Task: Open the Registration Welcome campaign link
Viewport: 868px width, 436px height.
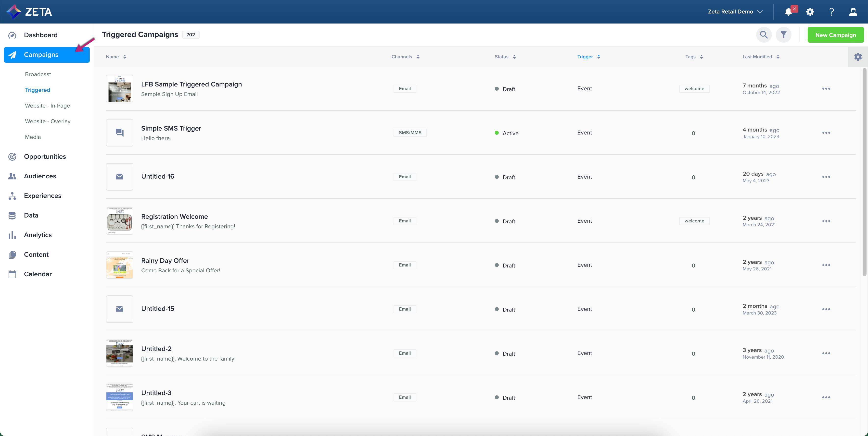Action: click(174, 217)
